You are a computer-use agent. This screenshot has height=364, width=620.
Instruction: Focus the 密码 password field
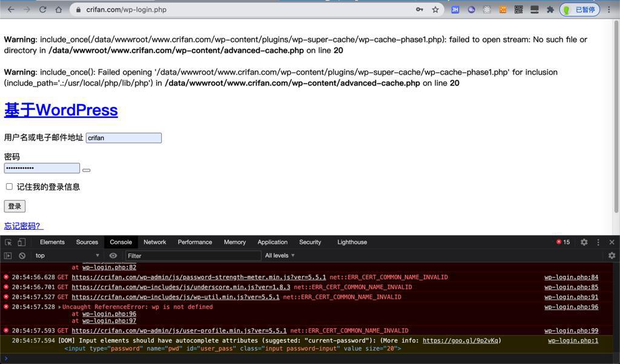(x=42, y=168)
